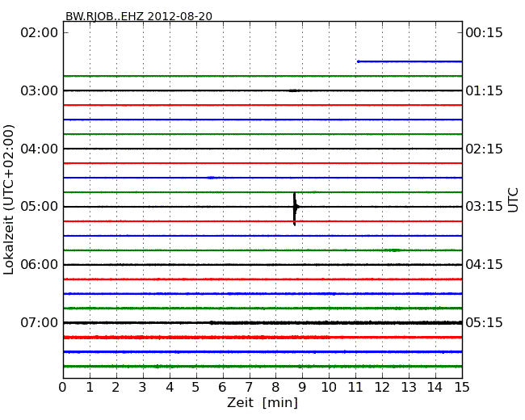
Task: Click the thick black 07:00 seismogram trace
Action: tap(262, 323)
